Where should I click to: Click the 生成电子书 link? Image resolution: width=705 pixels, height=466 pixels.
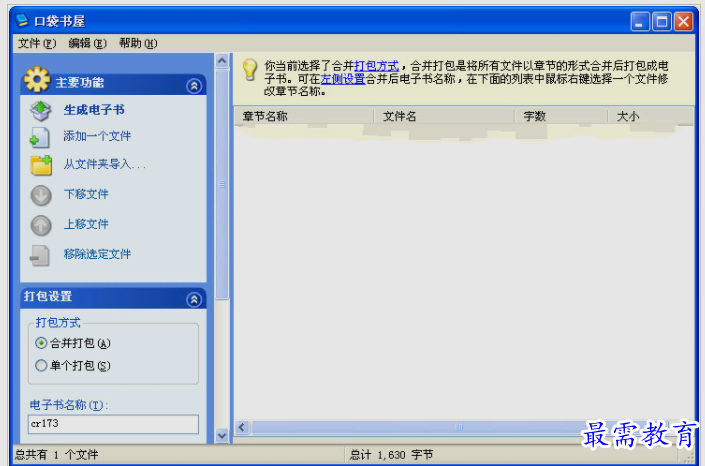94,110
